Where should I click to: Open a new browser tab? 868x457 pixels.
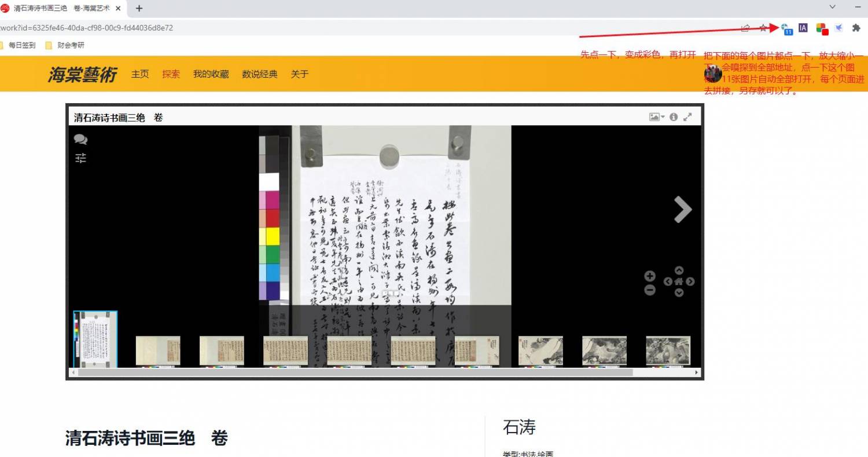(139, 8)
